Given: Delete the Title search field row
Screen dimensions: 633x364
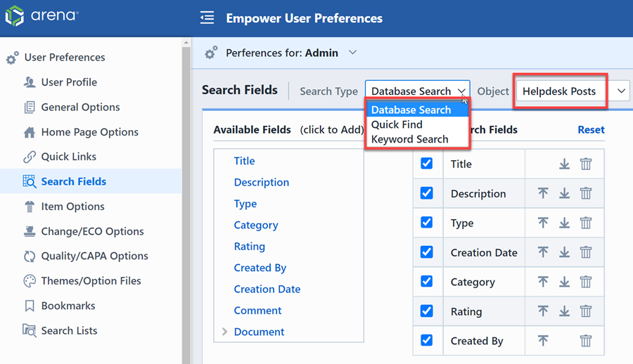Looking at the screenshot, I should pyautogui.click(x=586, y=164).
